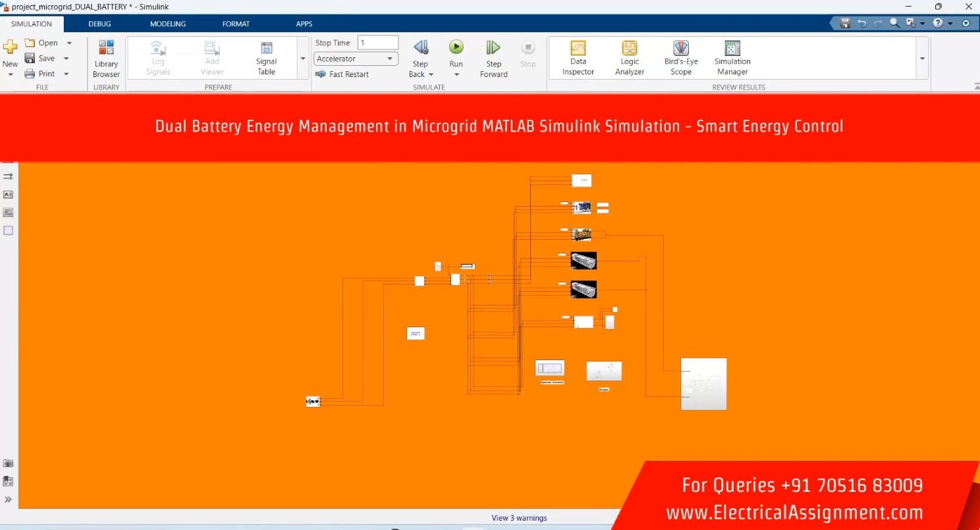Click the Run simulation button
This screenshot has height=530, width=980.
click(x=456, y=47)
